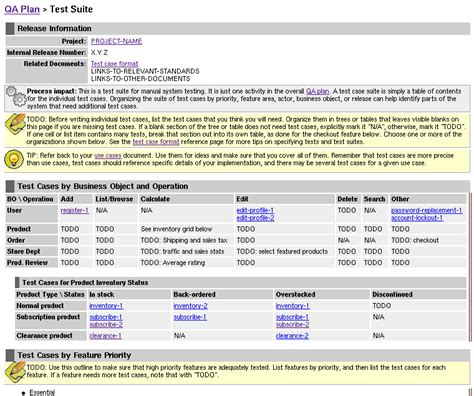Image resolution: width=474 pixels, height=396 pixels.
Task: Open the PROJECT-NAME link
Action: point(116,41)
